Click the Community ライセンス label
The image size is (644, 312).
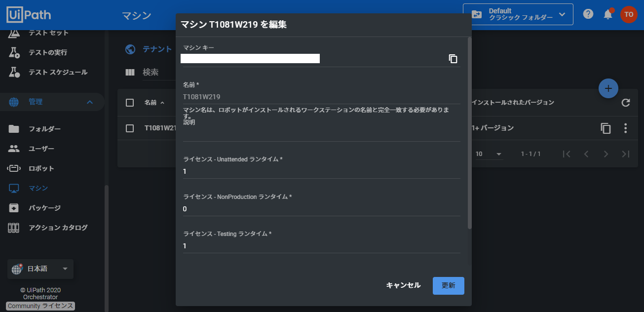click(40, 306)
